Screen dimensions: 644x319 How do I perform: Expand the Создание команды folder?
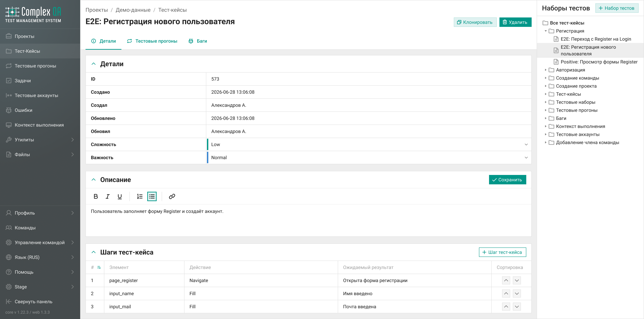point(546,78)
